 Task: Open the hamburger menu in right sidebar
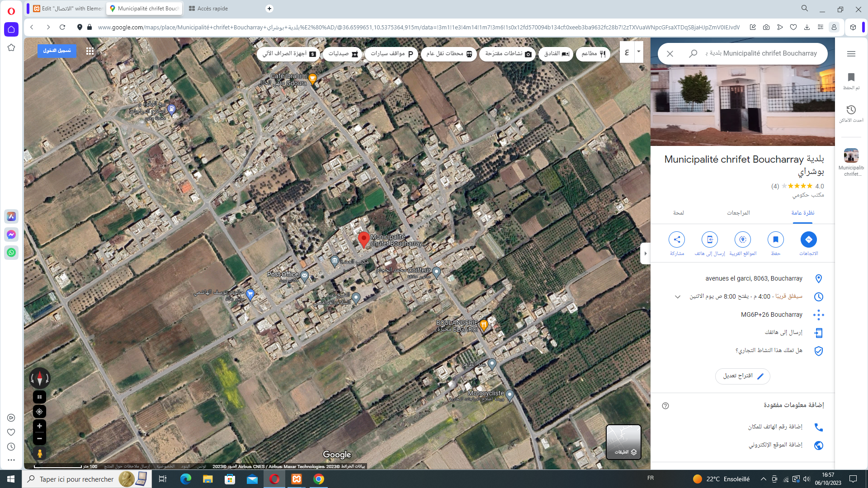tap(851, 54)
